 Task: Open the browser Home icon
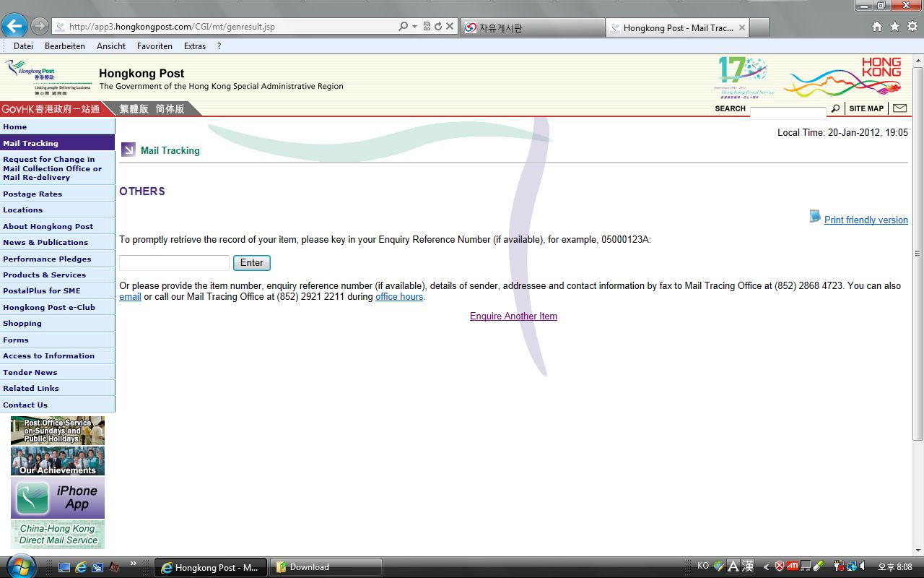877,27
